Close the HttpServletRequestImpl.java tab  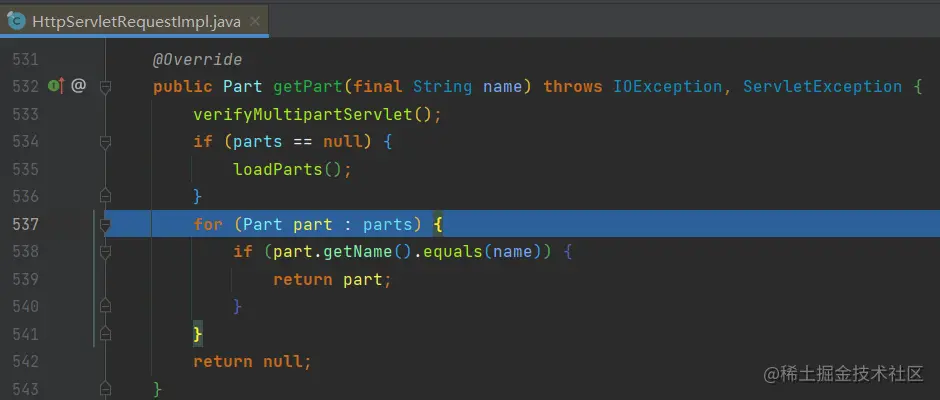[x=255, y=22]
